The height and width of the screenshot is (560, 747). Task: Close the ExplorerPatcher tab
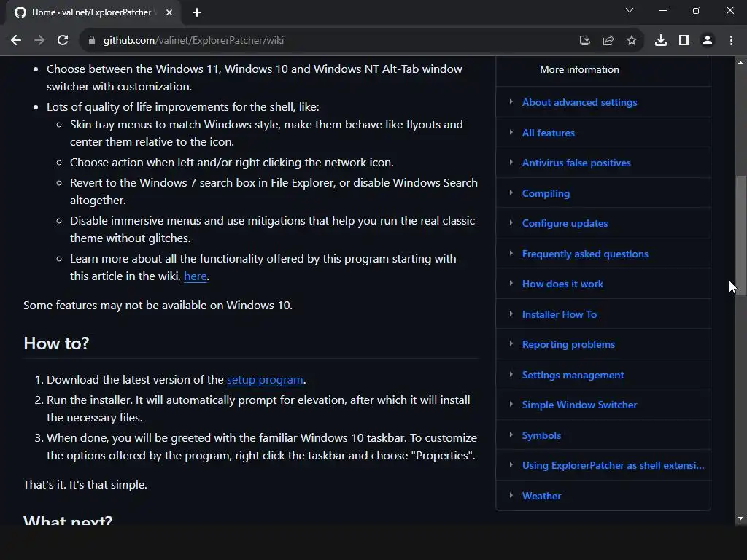169,12
